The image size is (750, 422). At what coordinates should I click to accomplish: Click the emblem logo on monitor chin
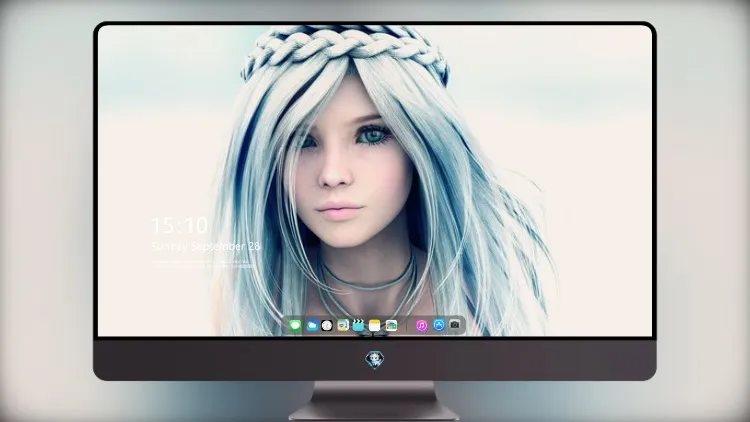tap(375, 360)
